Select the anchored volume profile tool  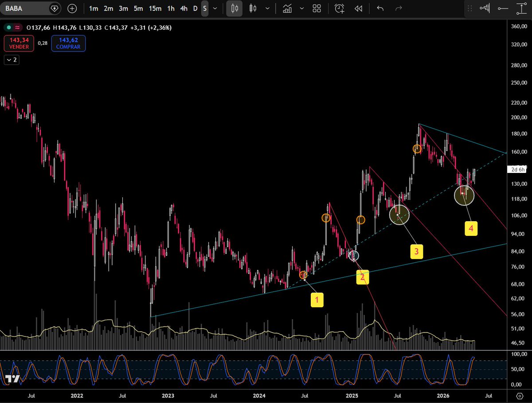point(485,8)
